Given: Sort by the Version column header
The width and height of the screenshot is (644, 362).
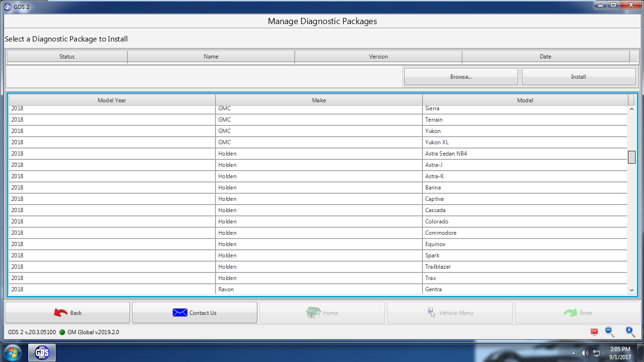Looking at the screenshot, I should 378,57.
